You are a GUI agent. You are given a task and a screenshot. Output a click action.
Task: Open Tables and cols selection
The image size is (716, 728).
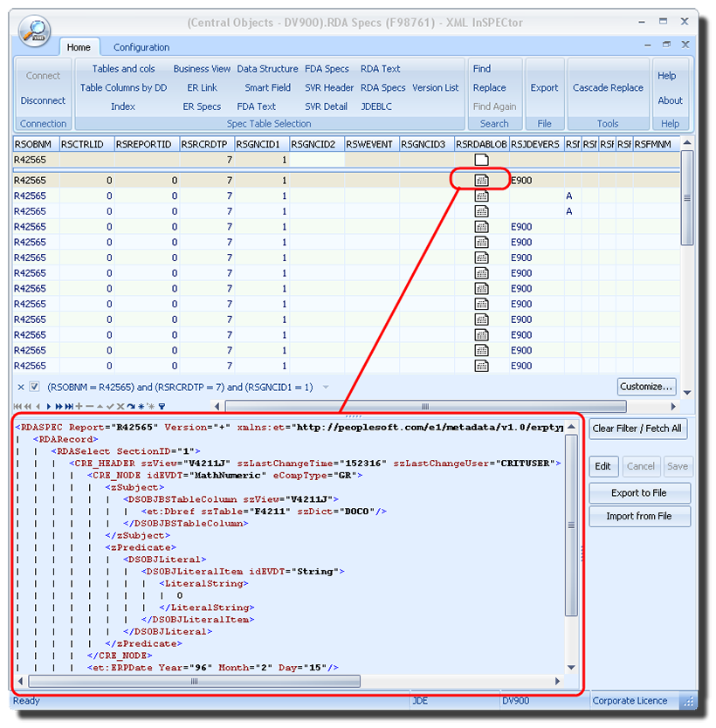[123, 69]
